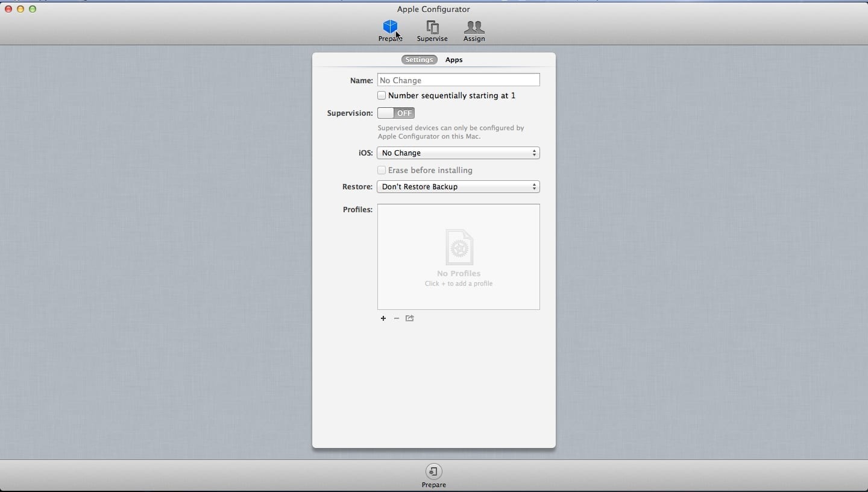Screen dimensions: 868x492
Task: Switch to the Settings tab
Action: click(419, 60)
